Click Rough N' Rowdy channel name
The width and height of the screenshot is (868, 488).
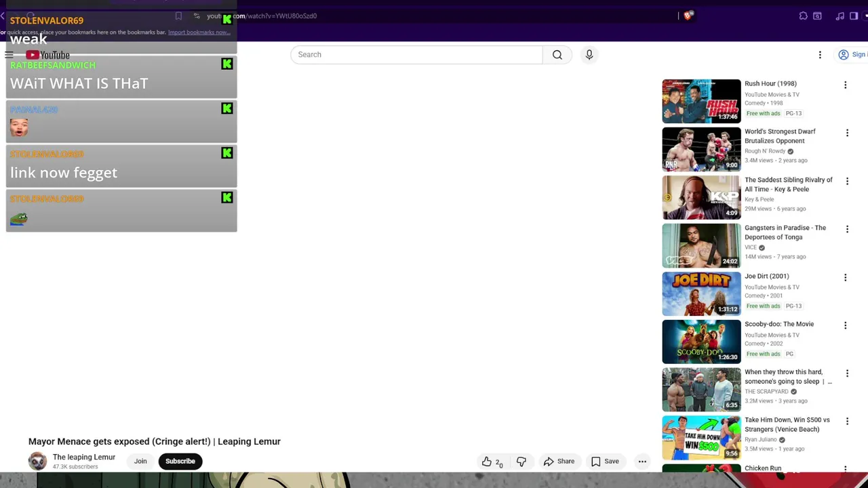(765, 151)
